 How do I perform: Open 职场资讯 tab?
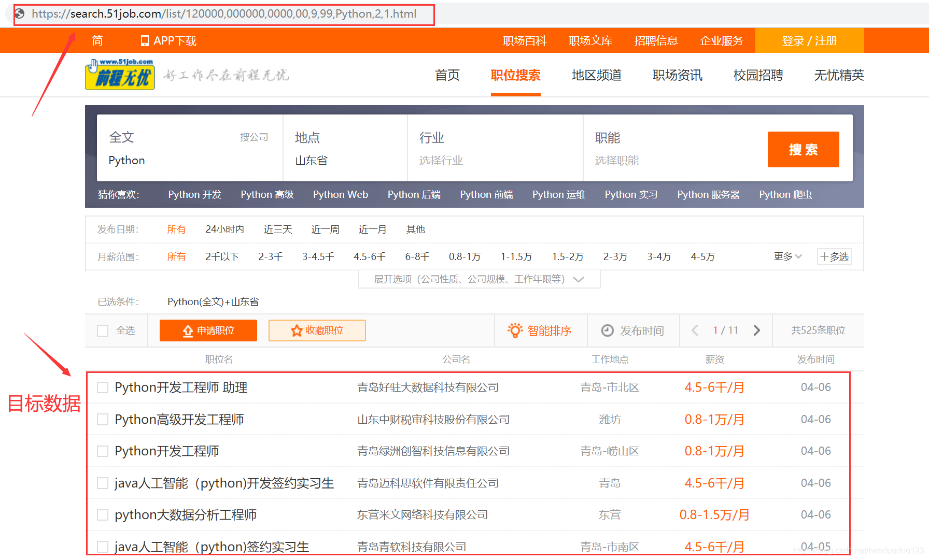coord(678,75)
